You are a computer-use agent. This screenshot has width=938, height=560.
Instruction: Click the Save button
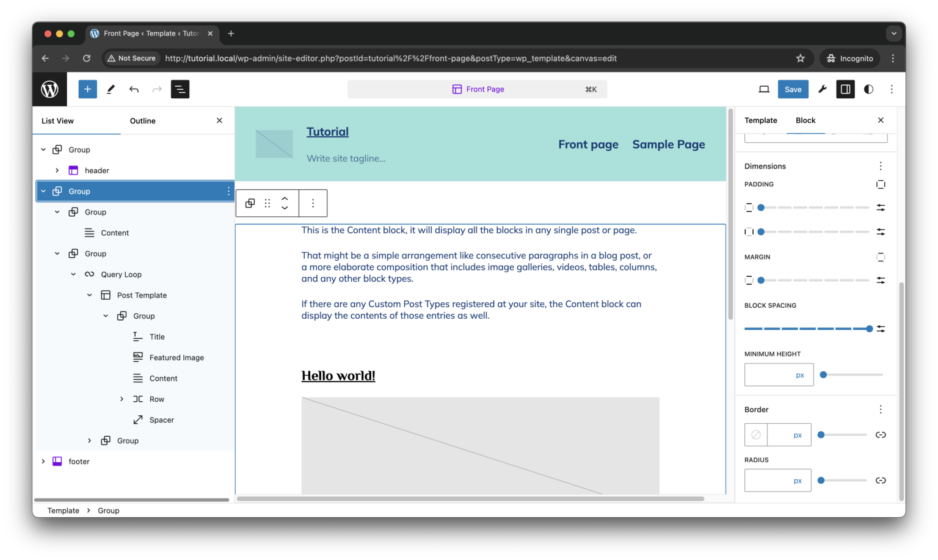(793, 89)
